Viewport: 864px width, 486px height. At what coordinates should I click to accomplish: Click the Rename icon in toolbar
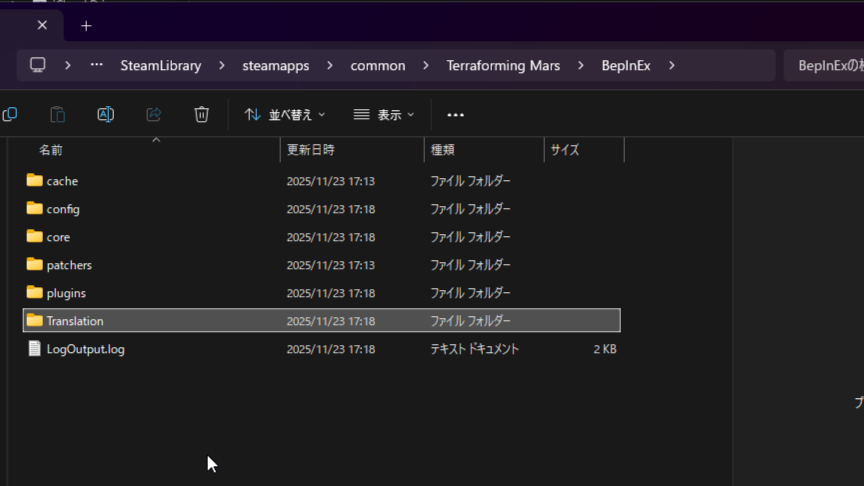click(105, 115)
